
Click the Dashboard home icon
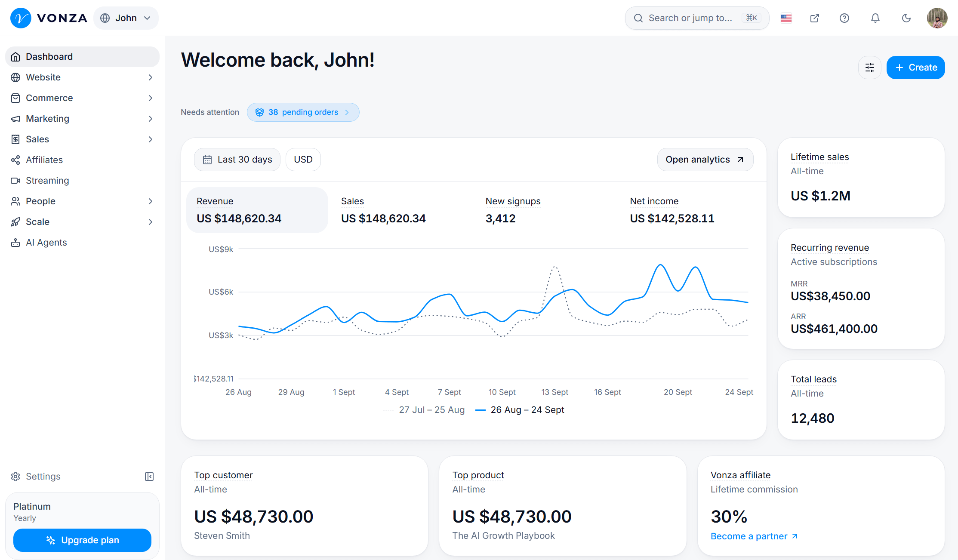15,57
